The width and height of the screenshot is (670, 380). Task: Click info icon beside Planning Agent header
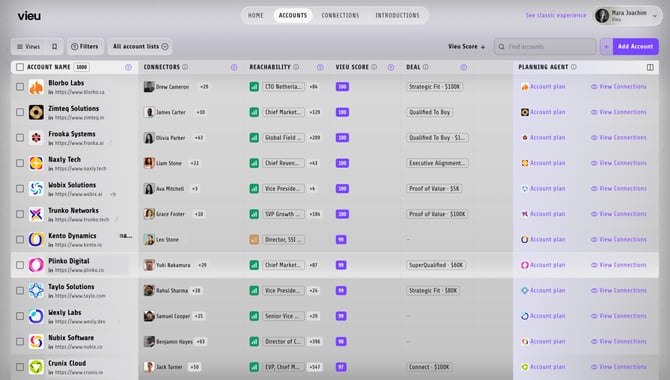click(574, 67)
